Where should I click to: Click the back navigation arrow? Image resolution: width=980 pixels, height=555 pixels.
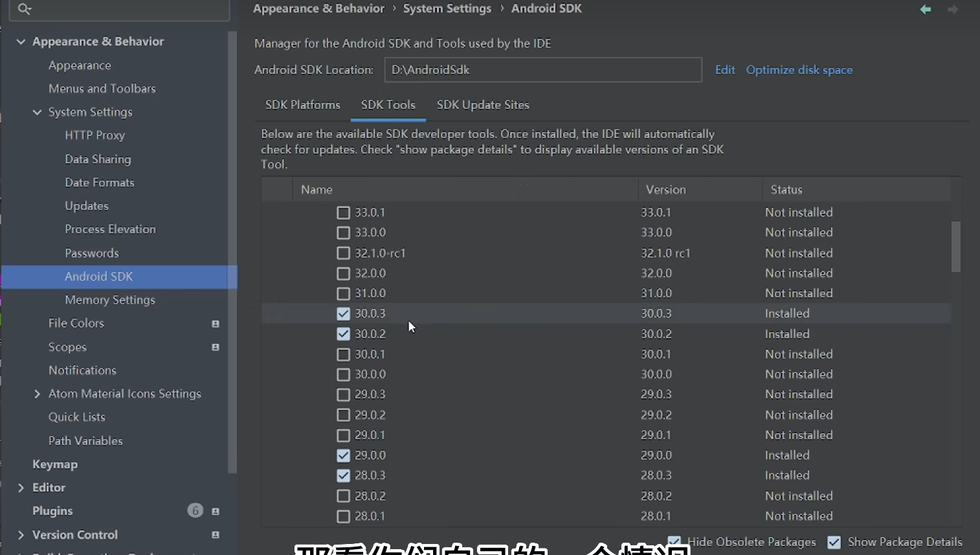[926, 9]
